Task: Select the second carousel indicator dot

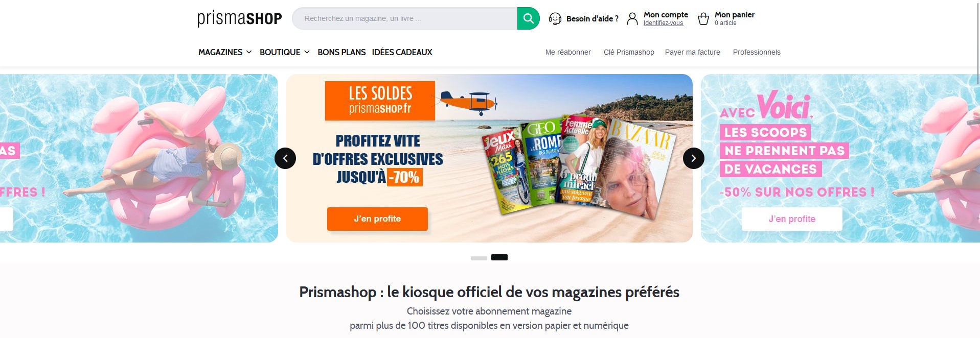Action: 499,257
